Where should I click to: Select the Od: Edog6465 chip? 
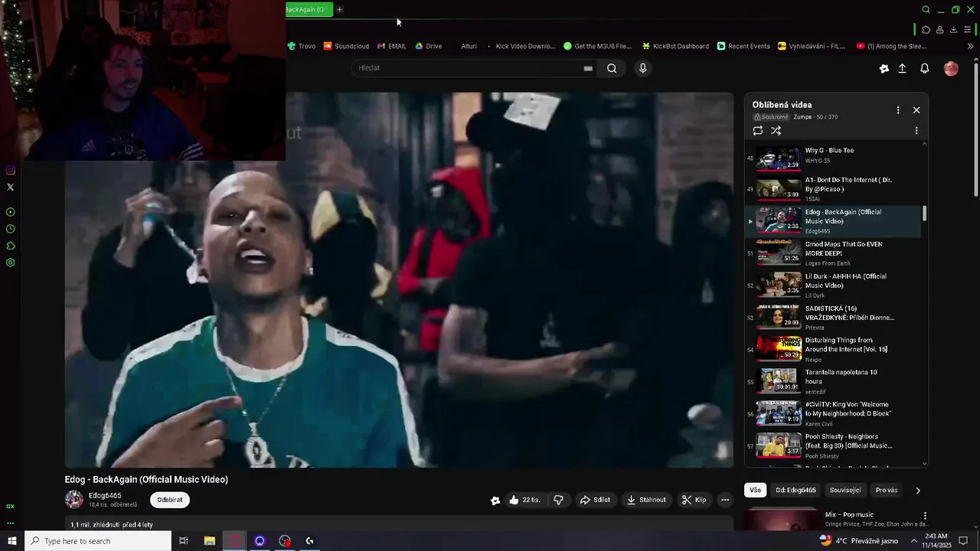pos(795,491)
